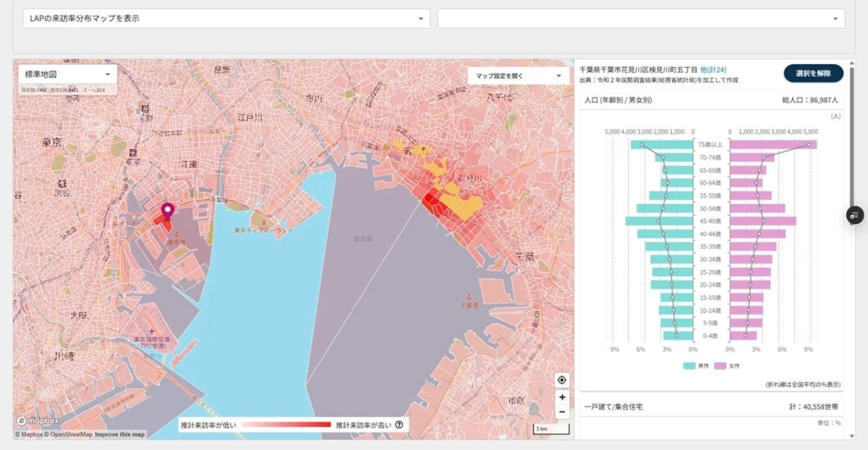Click the locate/recenter map icon
Image resolution: width=868 pixels, height=450 pixels.
562,380
